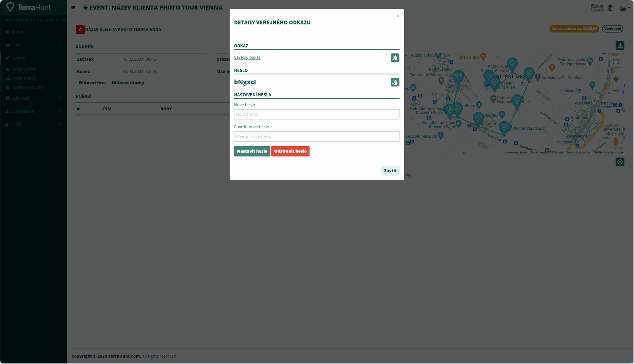Image resolution: width=634 pixels, height=364 pixels.
Task: Click the back arrow beside the event title
Action: coord(86,8)
